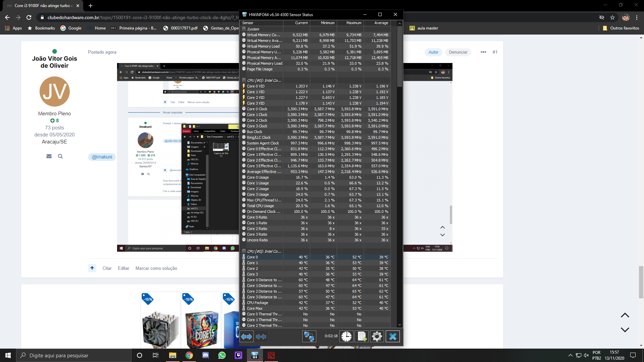Open the network remote monitoring icon in HWiNFO
The width and height of the screenshot is (644, 362).
pyautogui.click(x=309, y=336)
